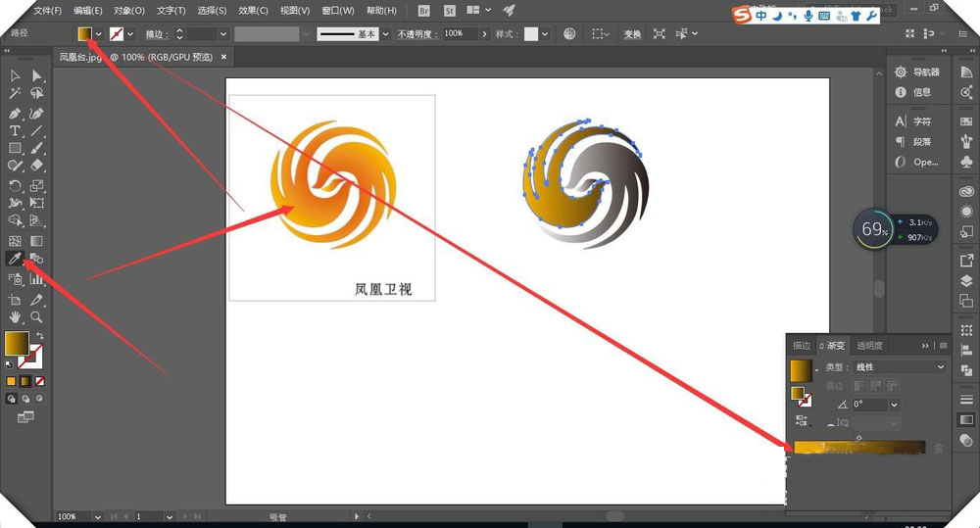
Task: Select the Pen tool
Action: 15,113
